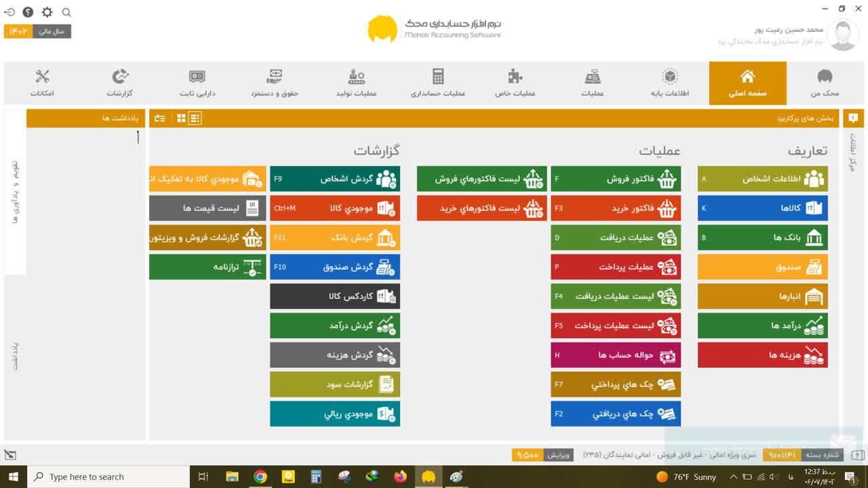Open لیست فاکتورهای فروش tile

482,179
